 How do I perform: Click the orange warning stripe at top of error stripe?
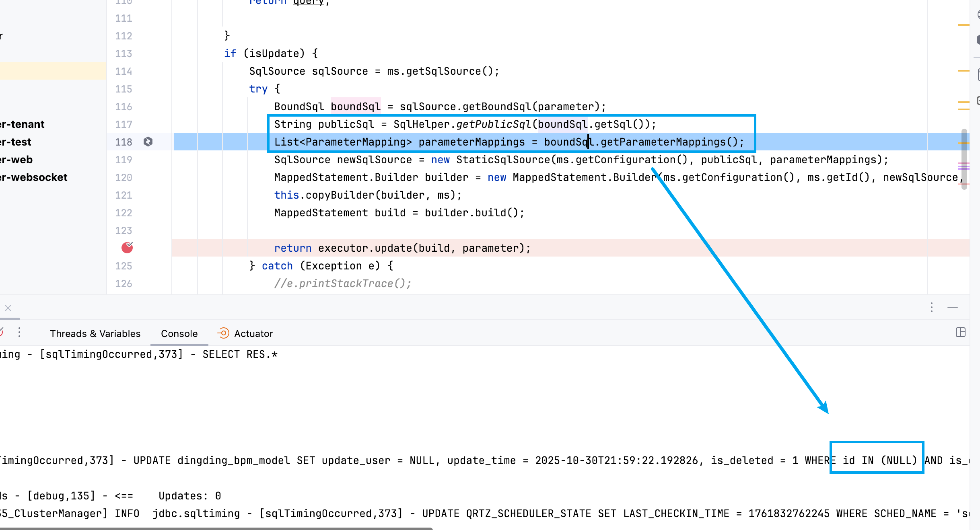(x=964, y=25)
